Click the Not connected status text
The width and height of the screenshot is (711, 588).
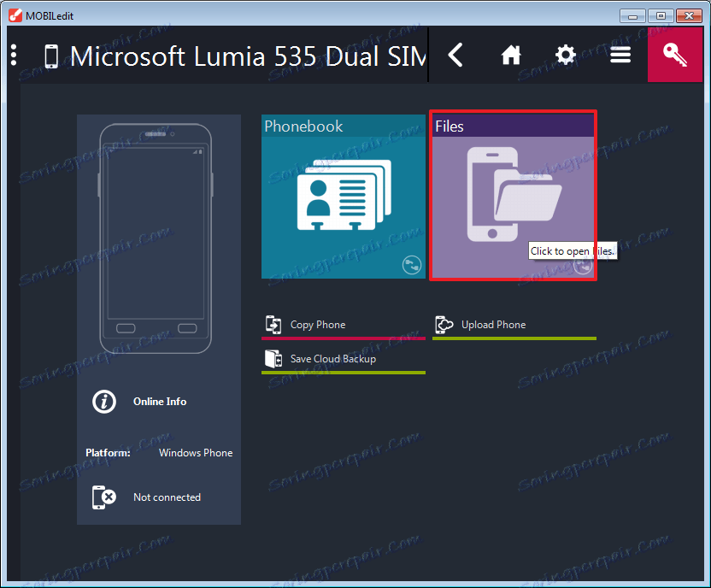pos(167,497)
